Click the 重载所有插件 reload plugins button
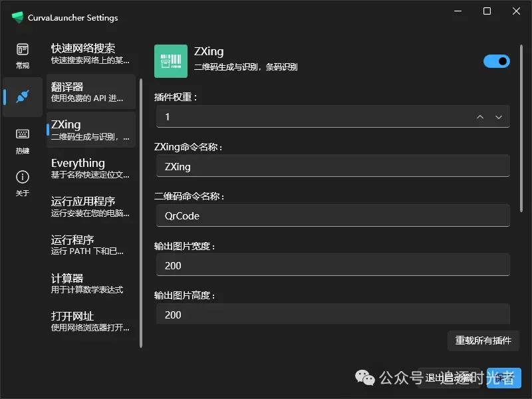The height and width of the screenshot is (399, 532). [x=483, y=340]
